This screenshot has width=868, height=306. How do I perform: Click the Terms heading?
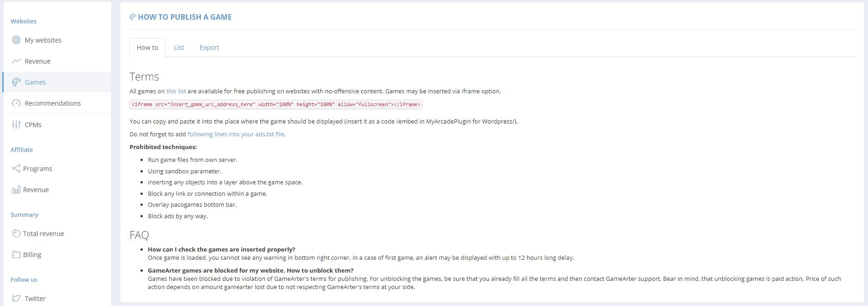pyautogui.click(x=144, y=76)
